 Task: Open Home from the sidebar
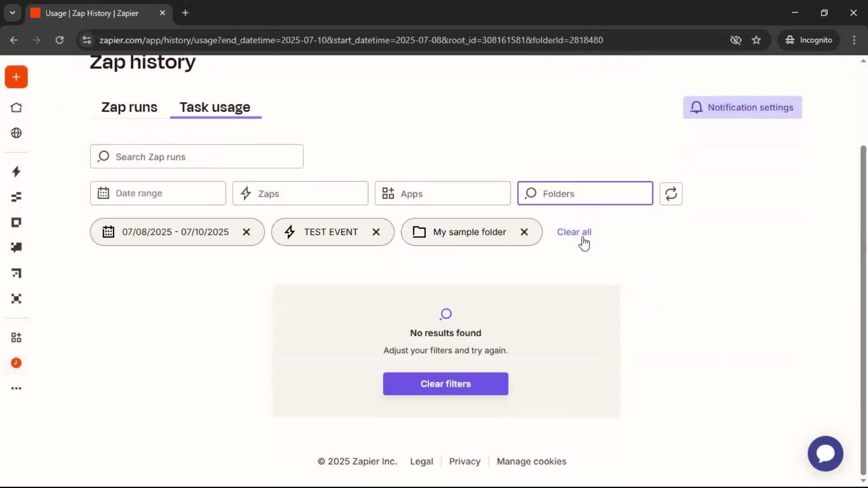pyautogui.click(x=16, y=108)
